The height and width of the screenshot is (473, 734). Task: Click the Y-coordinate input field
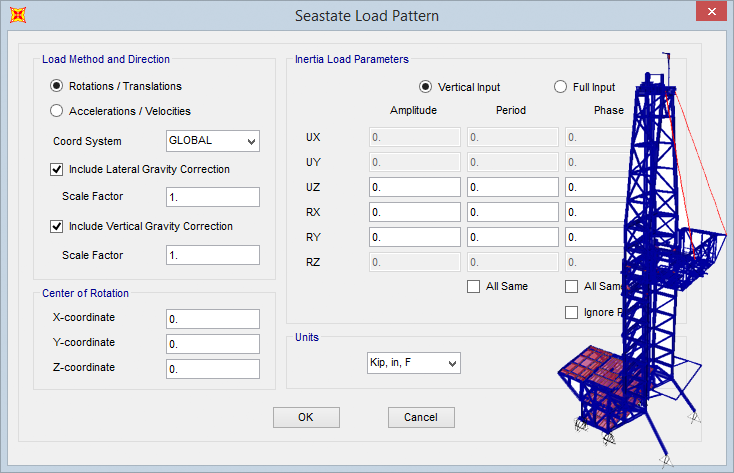(213, 344)
